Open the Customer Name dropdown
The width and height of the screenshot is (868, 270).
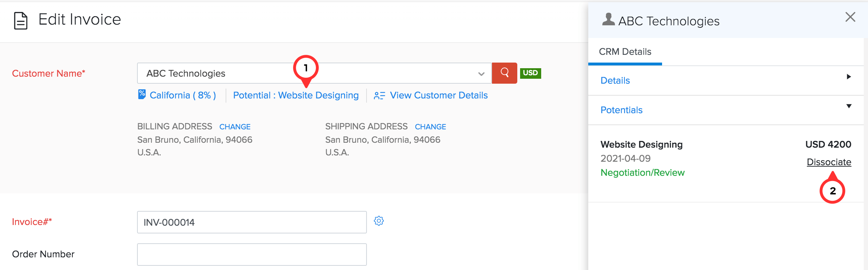pos(481,73)
